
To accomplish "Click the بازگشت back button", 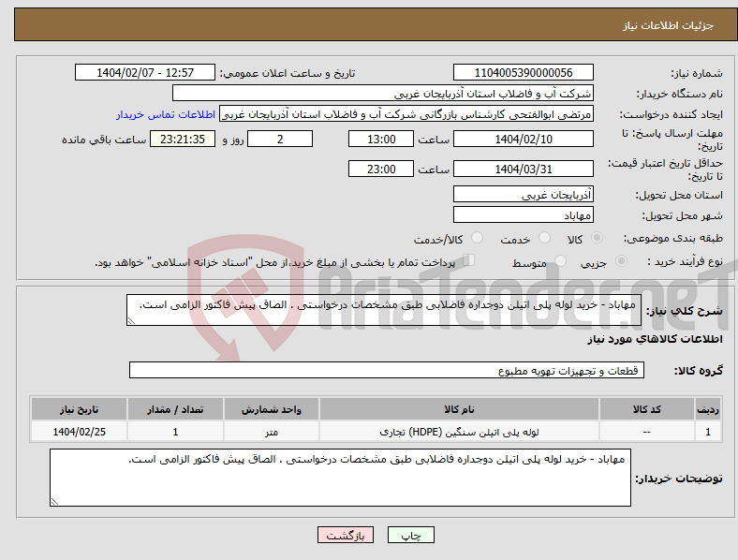I will (x=346, y=535).
